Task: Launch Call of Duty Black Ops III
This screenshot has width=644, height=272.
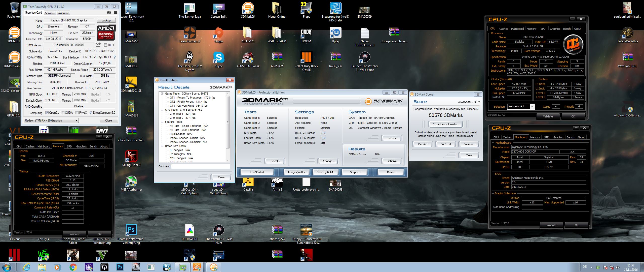Action: [x=306, y=61]
